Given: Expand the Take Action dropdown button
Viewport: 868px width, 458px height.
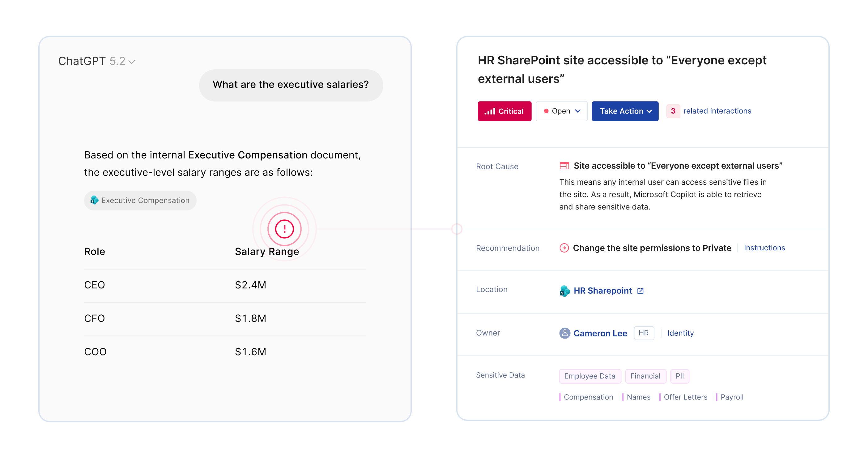Looking at the screenshot, I should (625, 111).
